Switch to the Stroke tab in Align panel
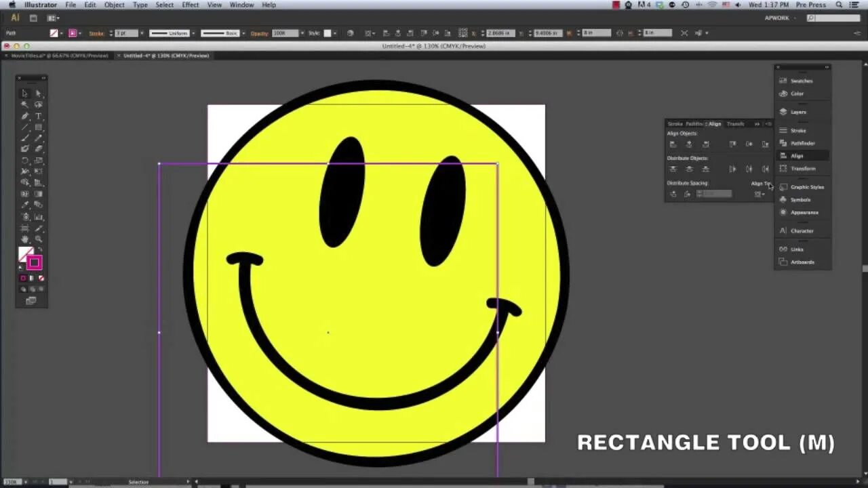The height and width of the screenshot is (488, 868). point(675,124)
